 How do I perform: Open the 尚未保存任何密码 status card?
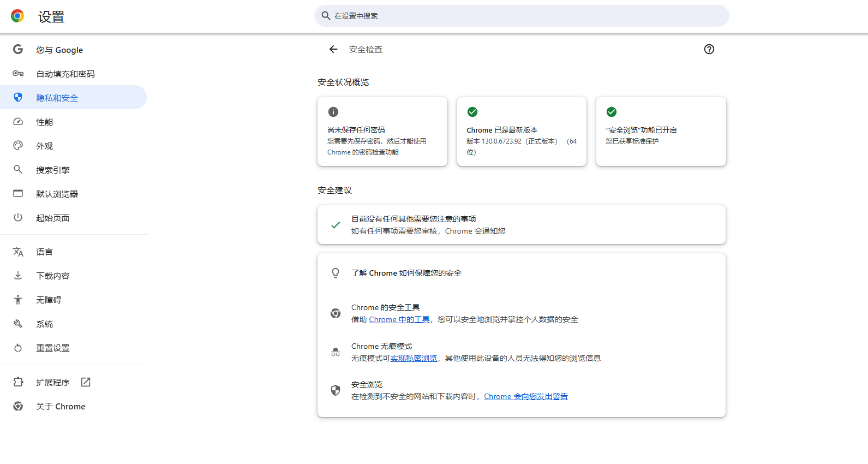382,132
